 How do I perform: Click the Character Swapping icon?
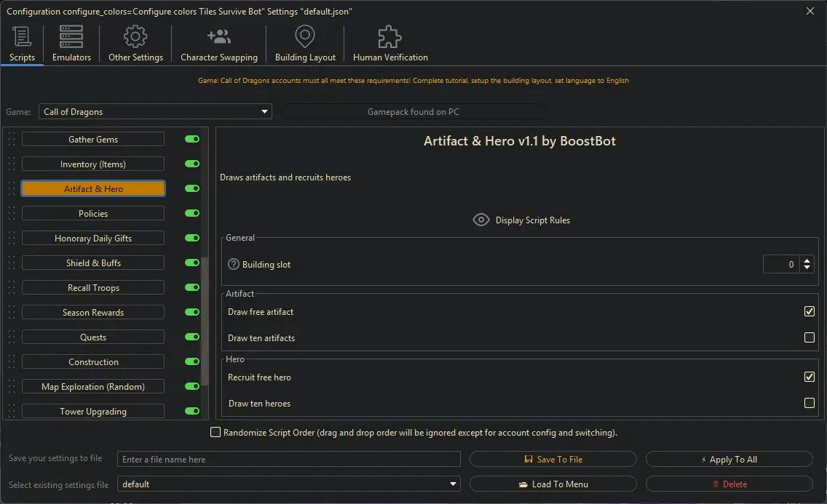(x=218, y=36)
